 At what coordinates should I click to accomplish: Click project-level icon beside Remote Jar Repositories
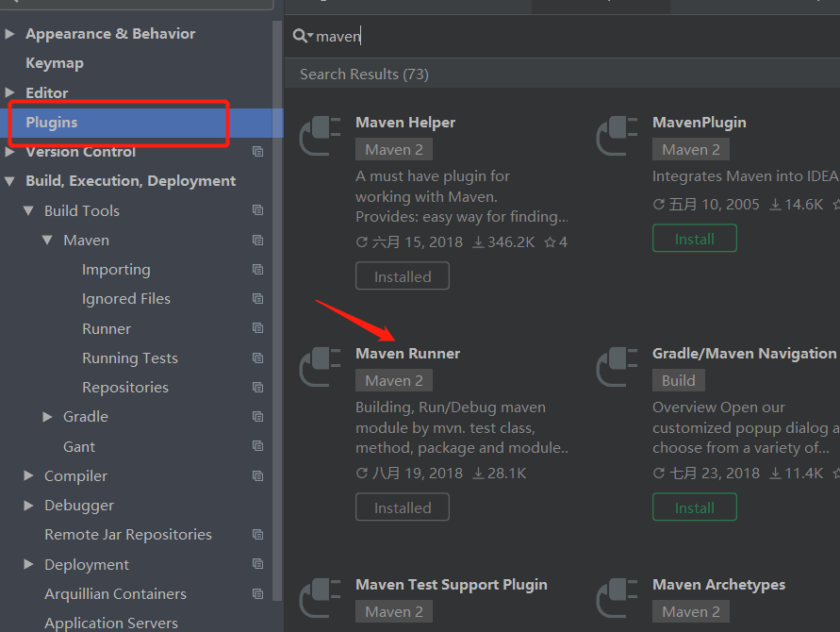[257, 535]
